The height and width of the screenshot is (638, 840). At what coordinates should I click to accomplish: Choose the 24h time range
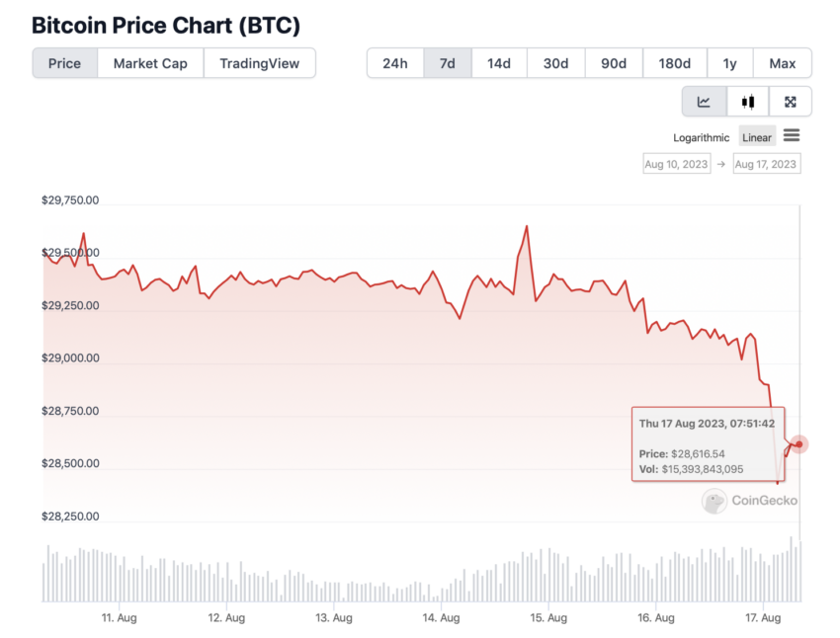395,63
